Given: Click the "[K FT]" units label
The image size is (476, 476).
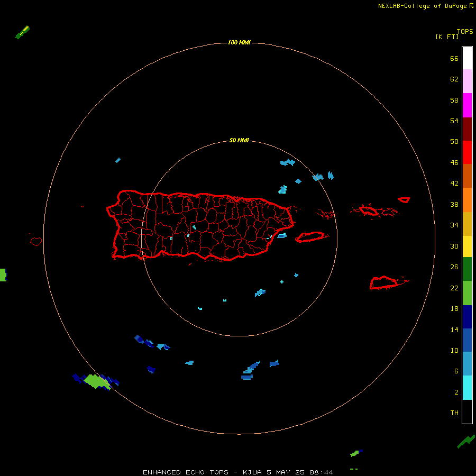Looking at the screenshot, I should 447,36.
